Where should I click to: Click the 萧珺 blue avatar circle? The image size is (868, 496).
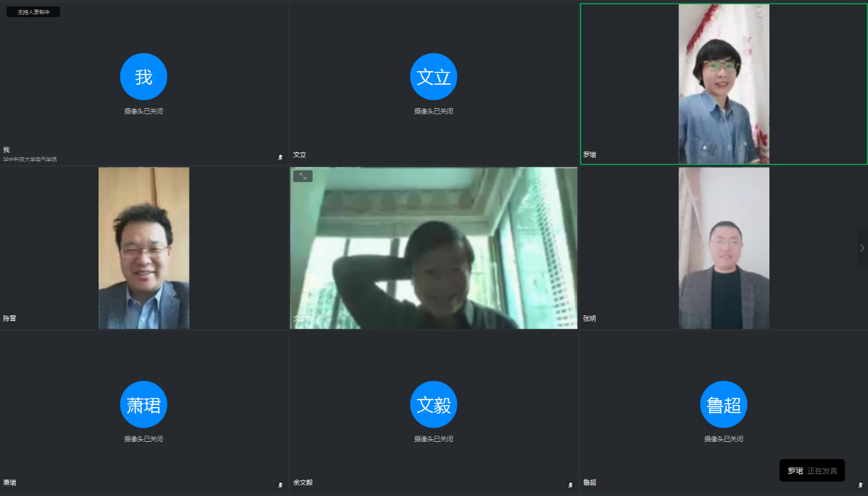[144, 404]
